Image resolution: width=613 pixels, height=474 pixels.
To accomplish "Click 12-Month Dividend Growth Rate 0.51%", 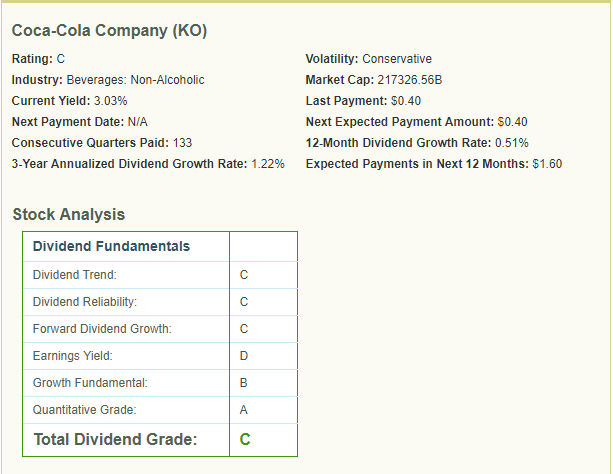I will click(x=417, y=143).
